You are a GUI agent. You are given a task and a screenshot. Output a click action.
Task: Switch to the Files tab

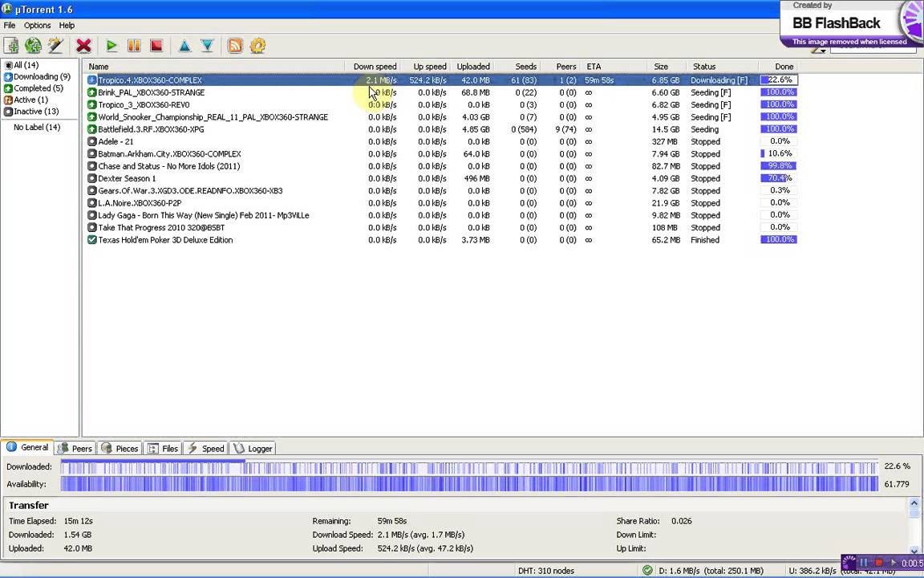163,448
